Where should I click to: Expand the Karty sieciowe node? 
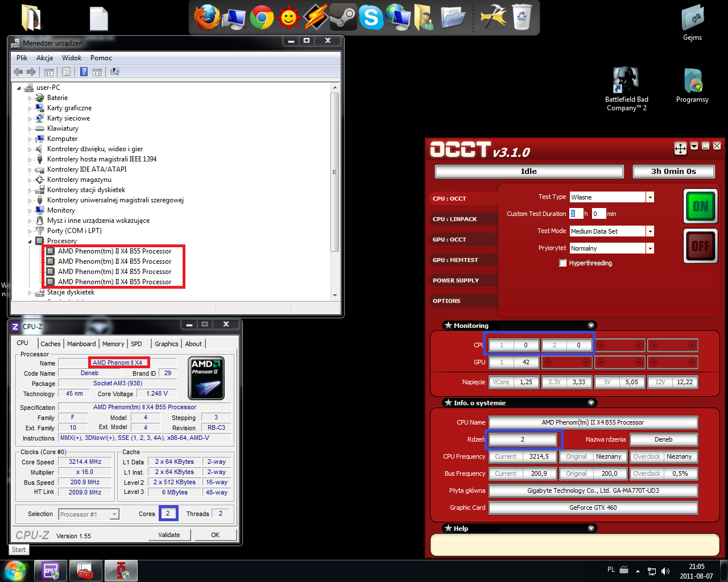point(30,119)
